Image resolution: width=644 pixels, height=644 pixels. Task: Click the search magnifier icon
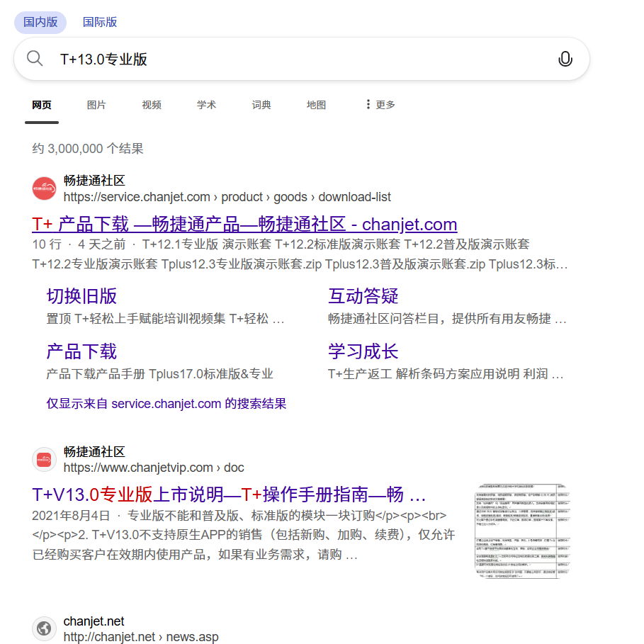pos(34,59)
